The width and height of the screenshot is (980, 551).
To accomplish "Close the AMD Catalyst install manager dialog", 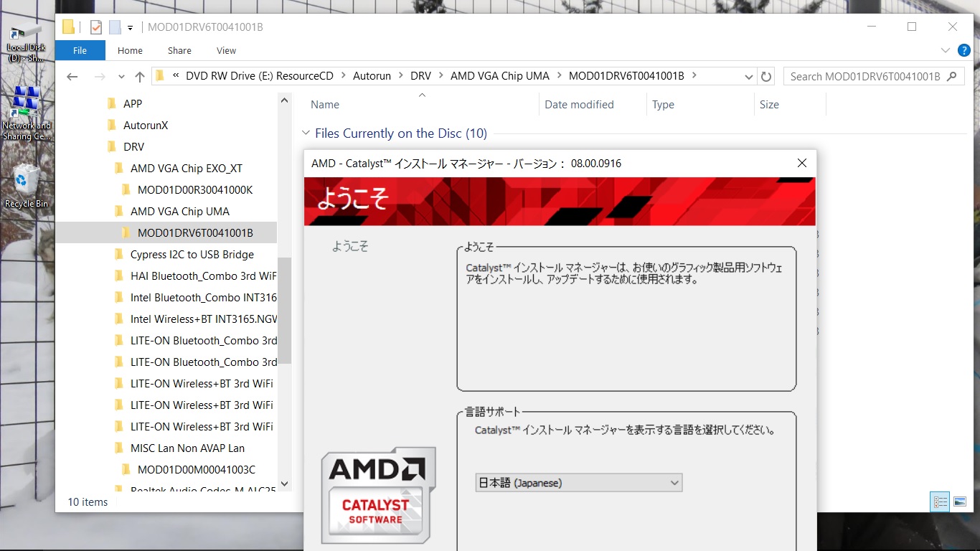I will click(x=802, y=164).
